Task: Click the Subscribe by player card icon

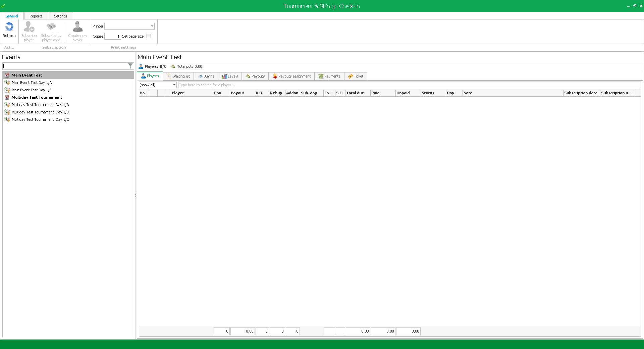Action: (x=51, y=27)
